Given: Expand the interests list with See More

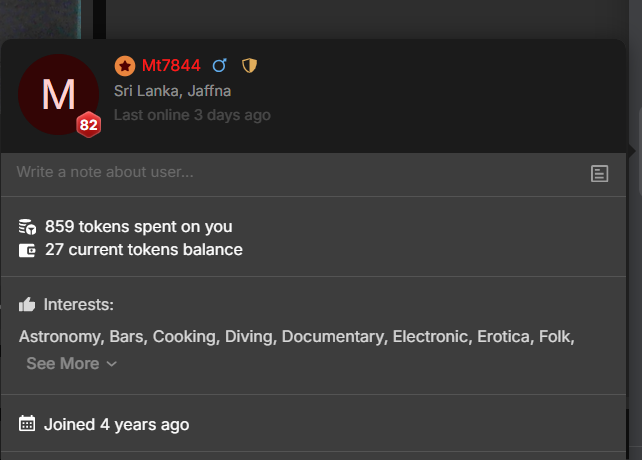Looking at the screenshot, I should pos(72,364).
